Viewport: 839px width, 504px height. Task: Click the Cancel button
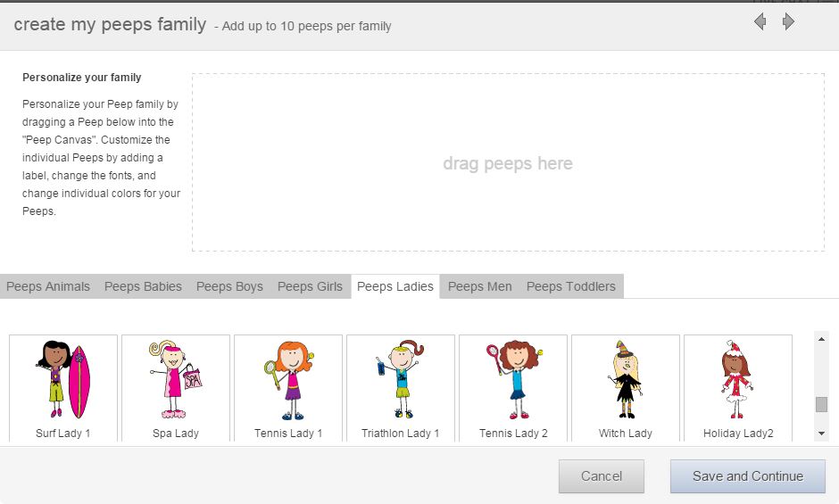(x=602, y=476)
